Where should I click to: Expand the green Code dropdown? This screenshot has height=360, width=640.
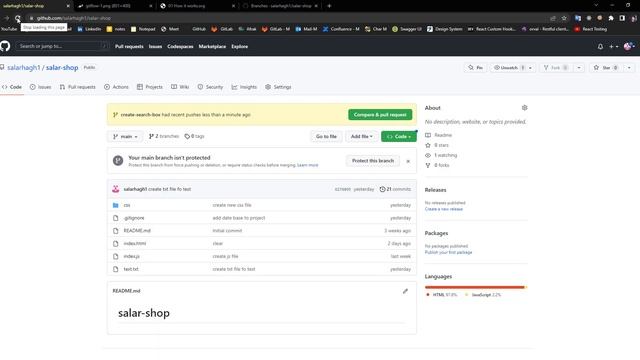point(399,136)
